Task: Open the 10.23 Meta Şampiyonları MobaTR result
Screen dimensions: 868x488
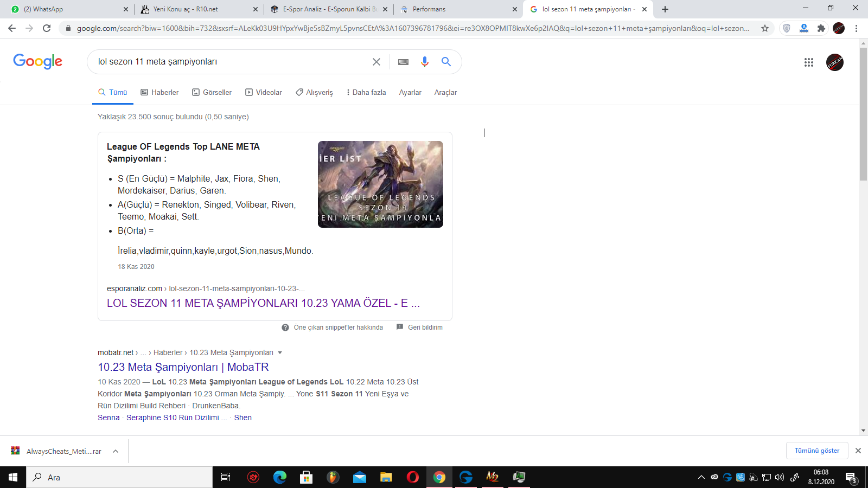Action: click(183, 367)
